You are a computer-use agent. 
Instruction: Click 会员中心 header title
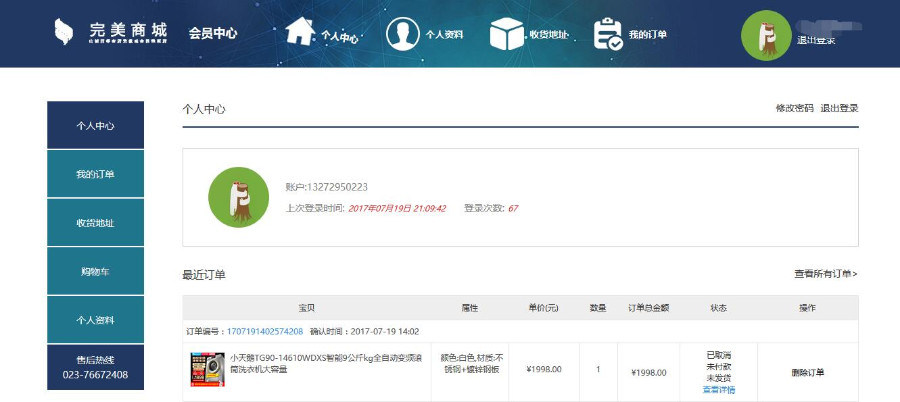click(x=213, y=33)
